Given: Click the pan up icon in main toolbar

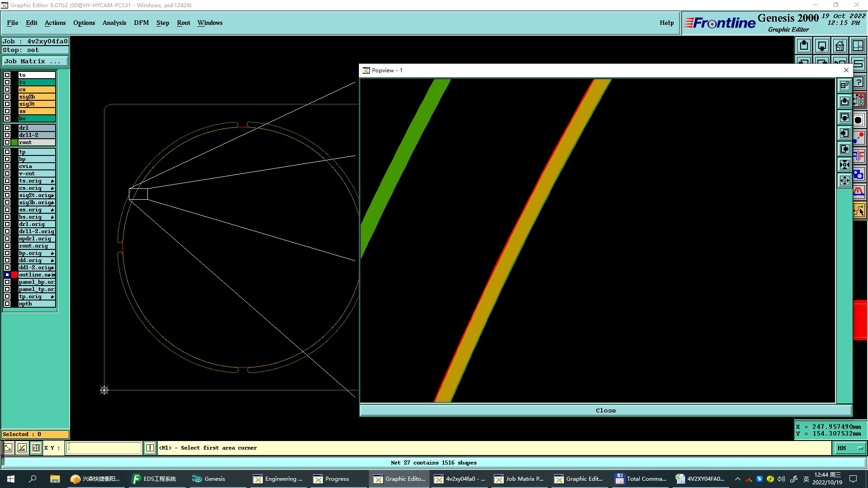Looking at the screenshot, I should point(804,46).
